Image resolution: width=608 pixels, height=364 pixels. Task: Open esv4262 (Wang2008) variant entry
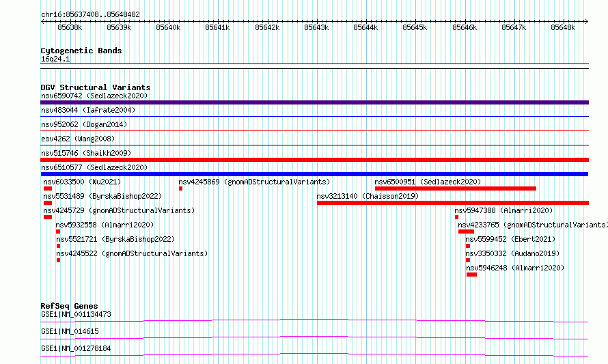(x=78, y=139)
